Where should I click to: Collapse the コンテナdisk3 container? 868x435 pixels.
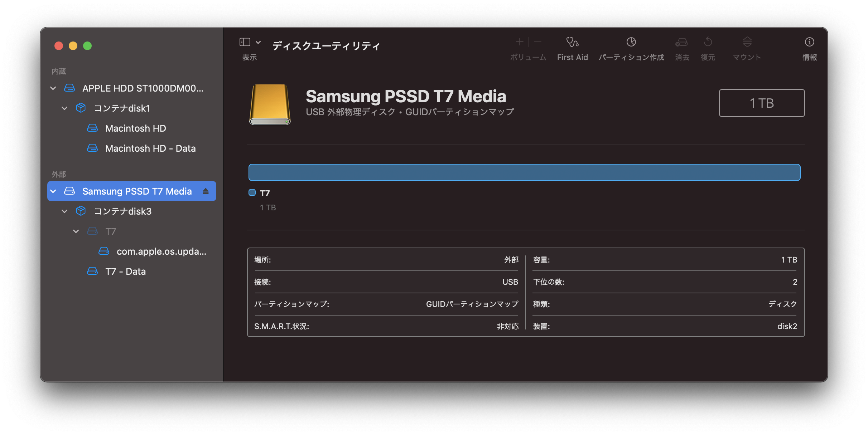[x=65, y=211]
